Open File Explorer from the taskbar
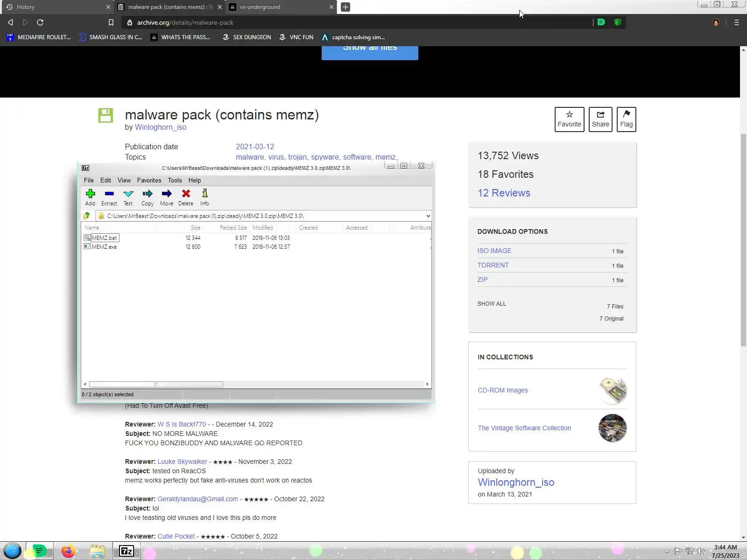Viewport: 747px width, 560px height. pyautogui.click(x=97, y=551)
